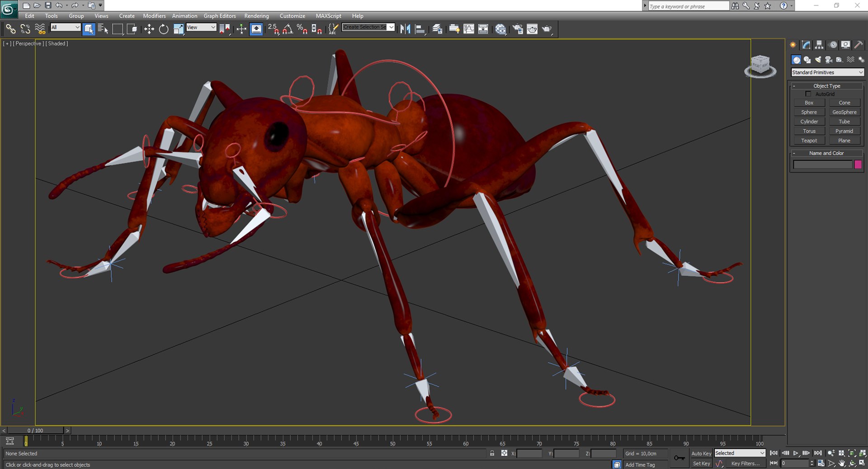The height and width of the screenshot is (469, 868).
Task: Open the Selected key filter dropdown
Action: click(x=740, y=453)
